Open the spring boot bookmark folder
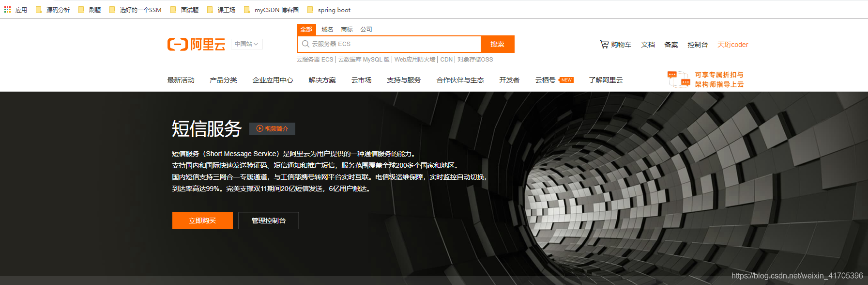 [329, 10]
